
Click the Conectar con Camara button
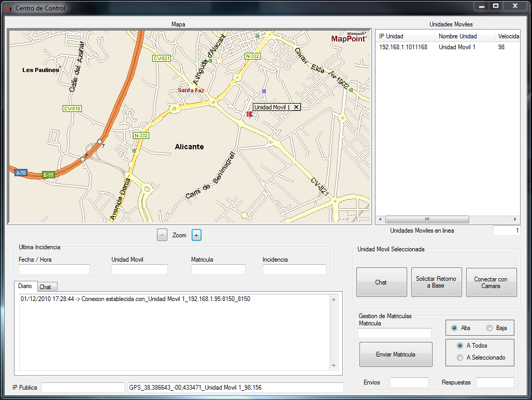[491, 282]
